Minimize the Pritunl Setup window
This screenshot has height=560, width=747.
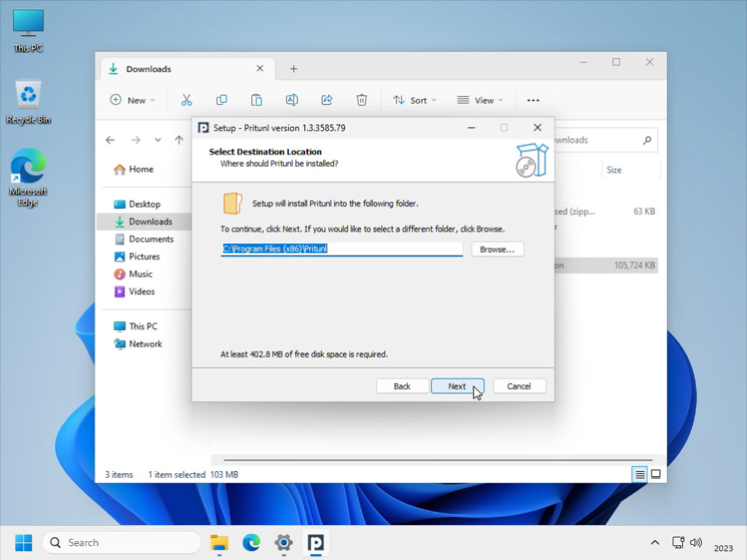[471, 128]
